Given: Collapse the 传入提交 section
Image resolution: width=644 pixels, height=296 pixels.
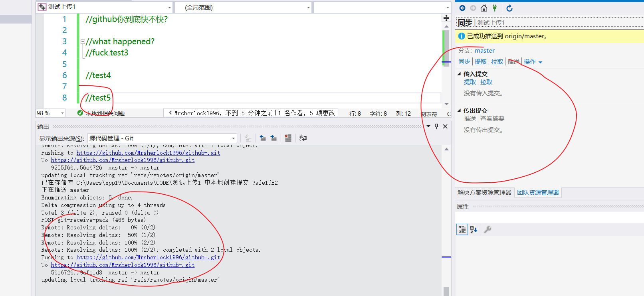Looking at the screenshot, I should (459, 74).
